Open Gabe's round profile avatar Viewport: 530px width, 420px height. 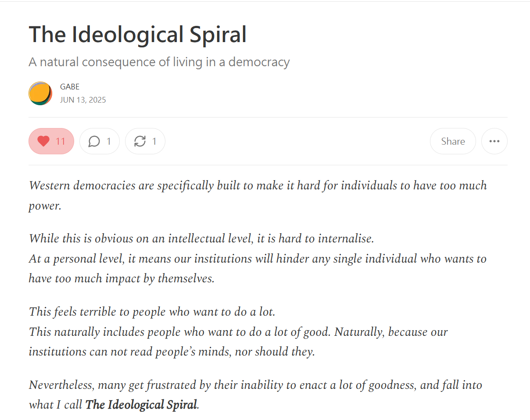[x=40, y=93]
